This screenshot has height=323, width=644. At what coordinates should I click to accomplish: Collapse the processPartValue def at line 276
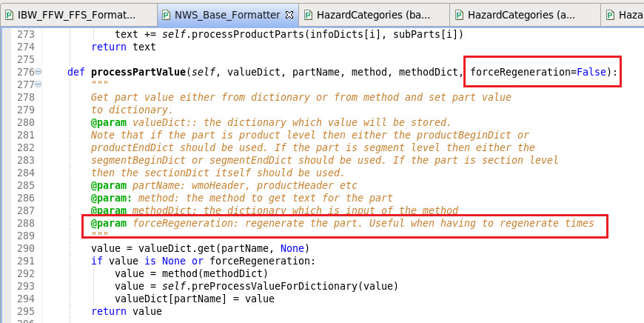[x=38, y=72]
